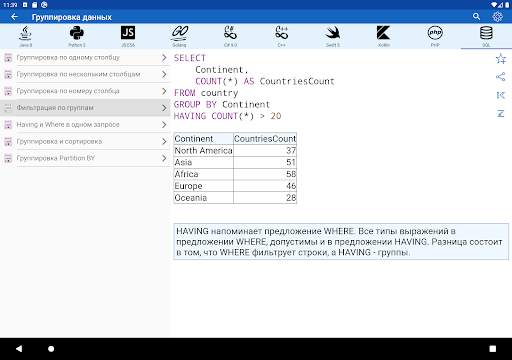Click the 'Africa' table cell

click(203, 174)
